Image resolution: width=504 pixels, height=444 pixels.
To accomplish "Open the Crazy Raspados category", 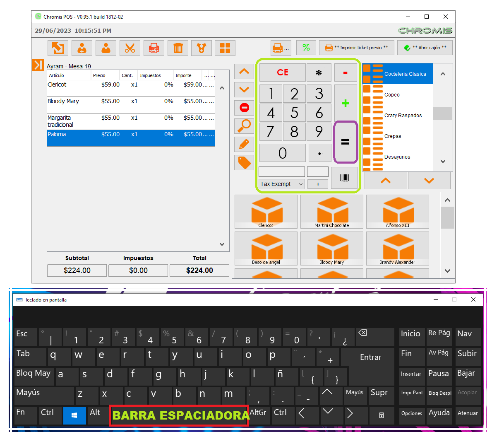I will click(x=398, y=115).
